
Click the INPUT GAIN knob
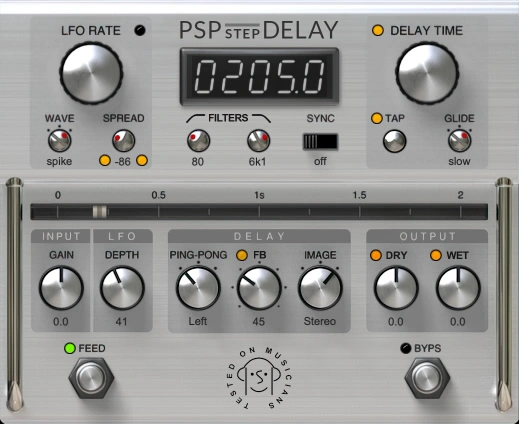click(x=61, y=288)
